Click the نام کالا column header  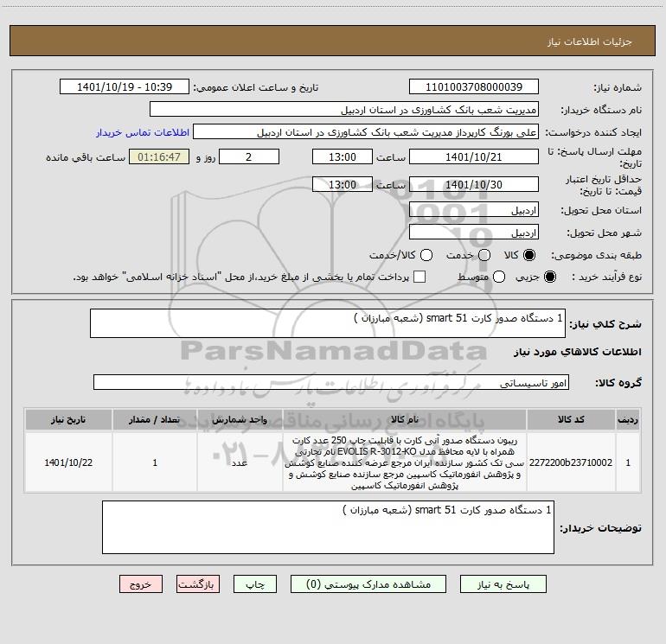[x=405, y=419]
